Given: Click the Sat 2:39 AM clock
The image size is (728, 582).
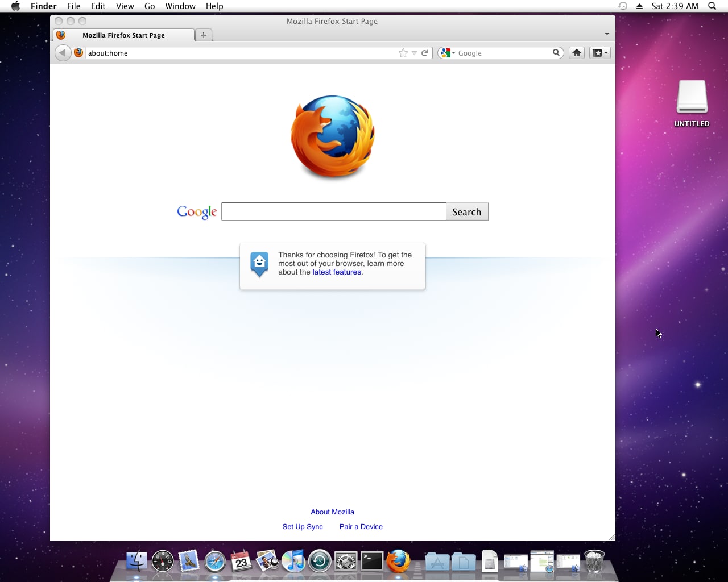Looking at the screenshot, I should coord(675,6).
